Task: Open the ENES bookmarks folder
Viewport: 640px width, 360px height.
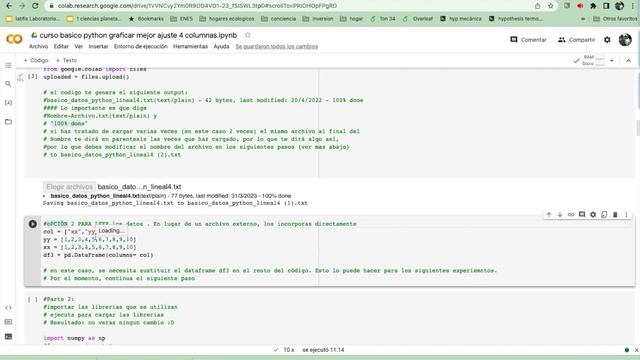Action: pos(181,19)
